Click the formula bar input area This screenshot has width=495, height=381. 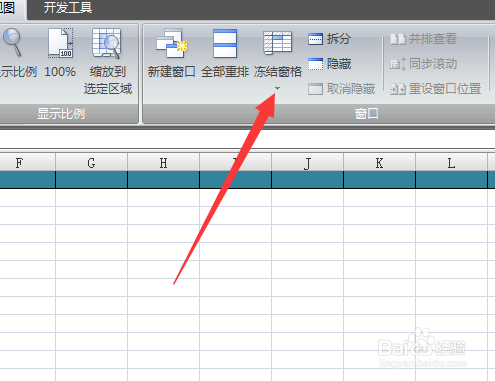(247, 139)
